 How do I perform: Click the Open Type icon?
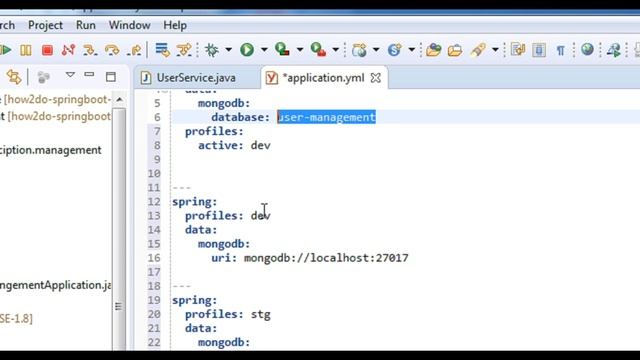click(433, 50)
